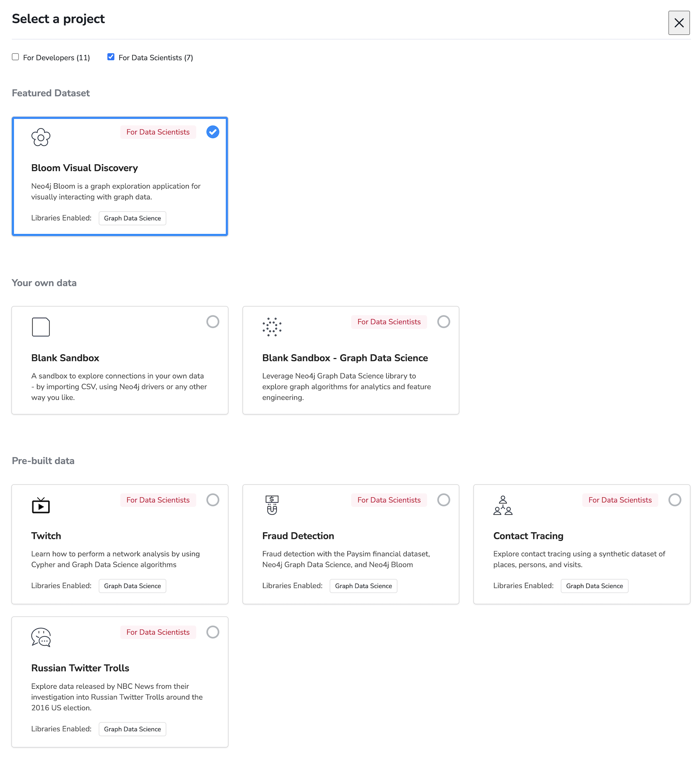The image size is (700, 759).
Task: Click Libraries Enabled label on Russian Twitter Trolls card
Action: point(61,729)
